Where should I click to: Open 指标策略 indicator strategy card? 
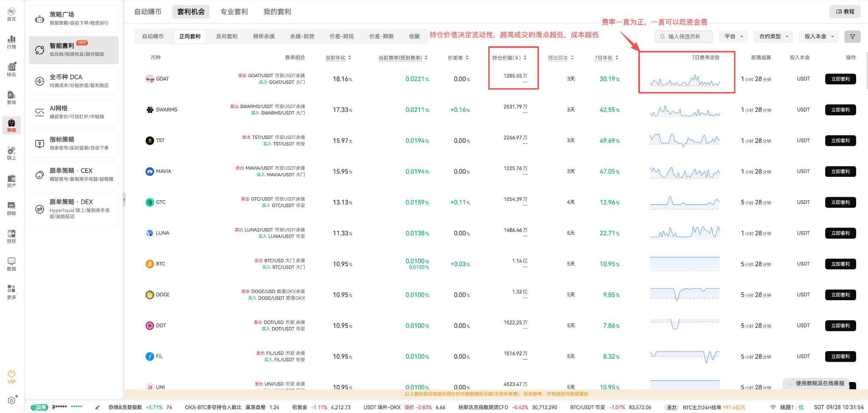(x=74, y=143)
